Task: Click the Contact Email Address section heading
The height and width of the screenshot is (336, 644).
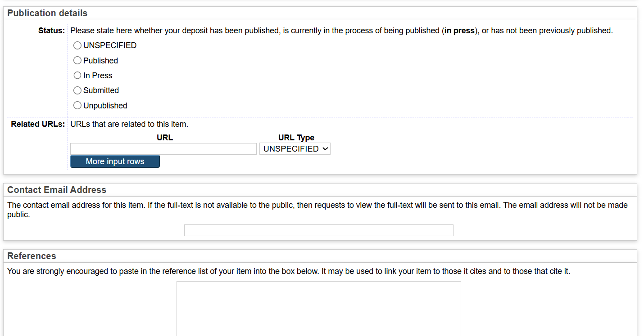Action: point(57,190)
